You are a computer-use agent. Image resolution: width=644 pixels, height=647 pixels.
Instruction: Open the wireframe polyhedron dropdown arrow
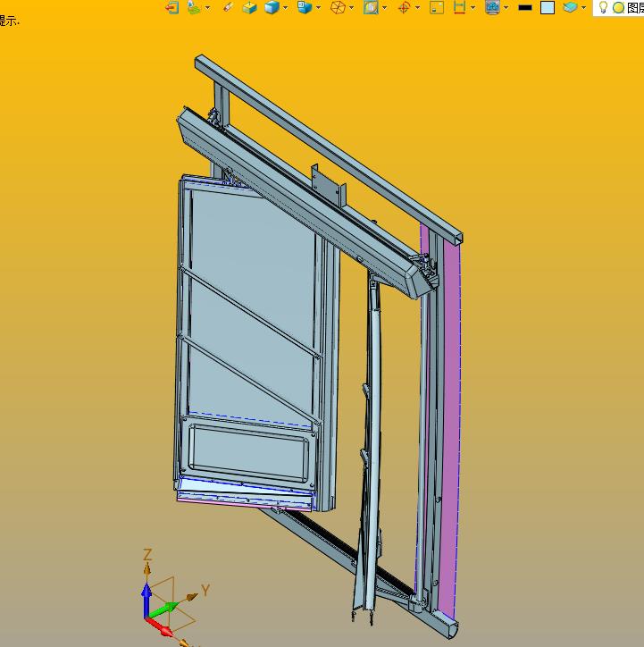coord(351,7)
